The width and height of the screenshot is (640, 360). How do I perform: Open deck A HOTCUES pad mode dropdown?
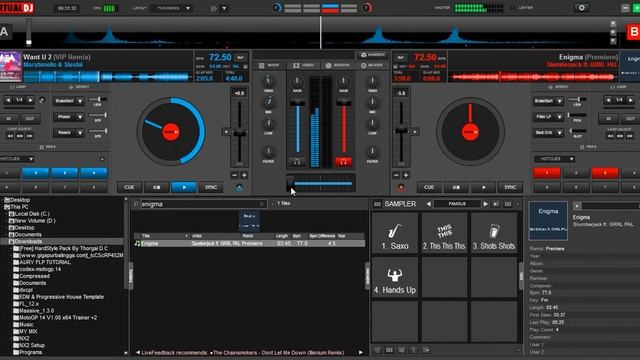coord(17,159)
